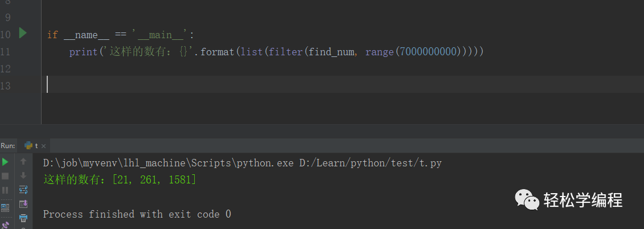The height and width of the screenshot is (229, 644).
Task: Click the Pause output icon
Action: [5, 190]
